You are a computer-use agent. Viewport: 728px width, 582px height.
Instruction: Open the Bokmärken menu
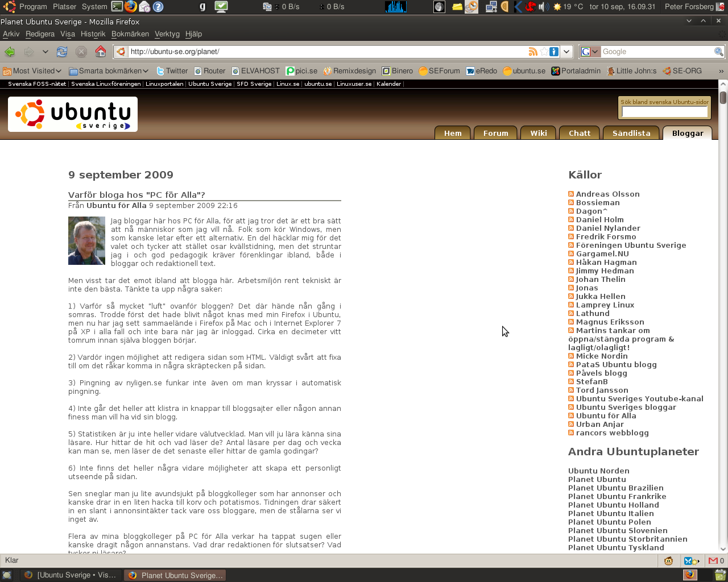pos(130,34)
